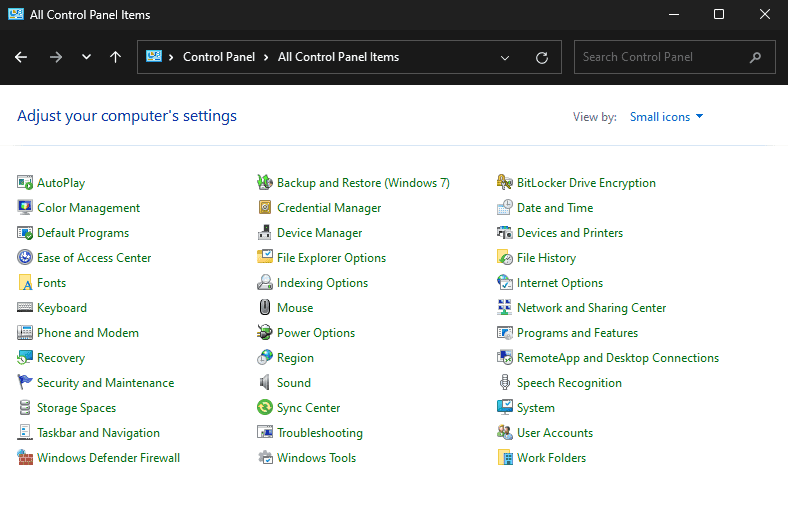Click the BitLocker Drive Encryption icon
The image size is (788, 523).
tap(505, 183)
